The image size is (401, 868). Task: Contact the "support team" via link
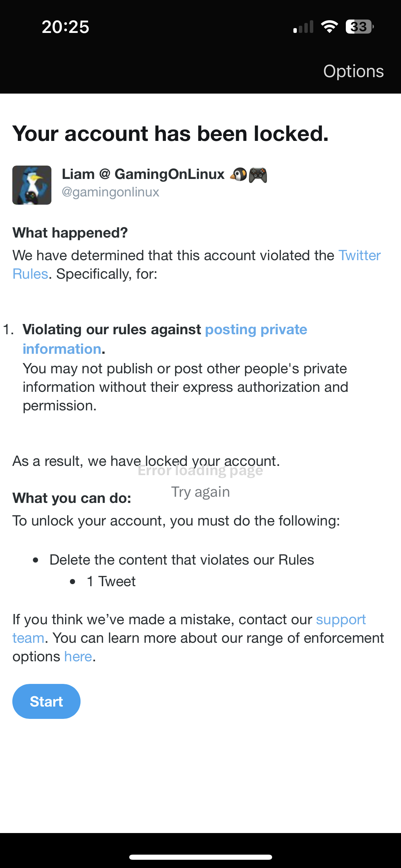pyautogui.click(x=341, y=620)
